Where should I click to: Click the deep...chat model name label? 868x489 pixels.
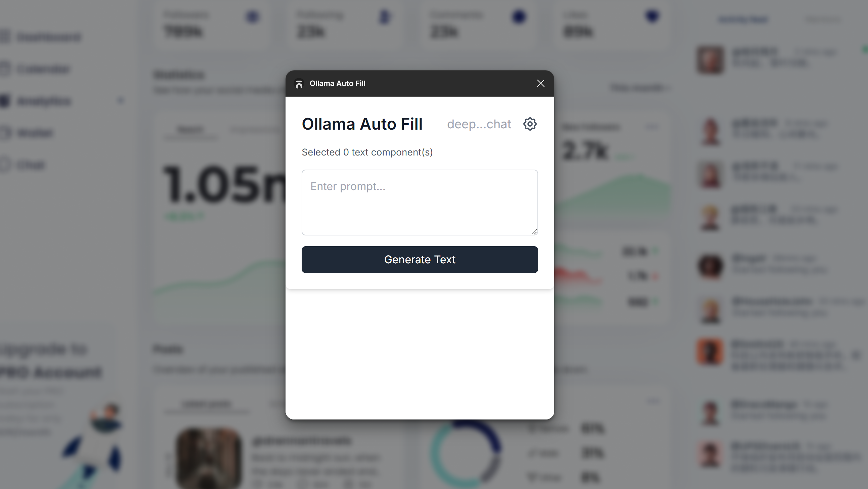point(479,124)
